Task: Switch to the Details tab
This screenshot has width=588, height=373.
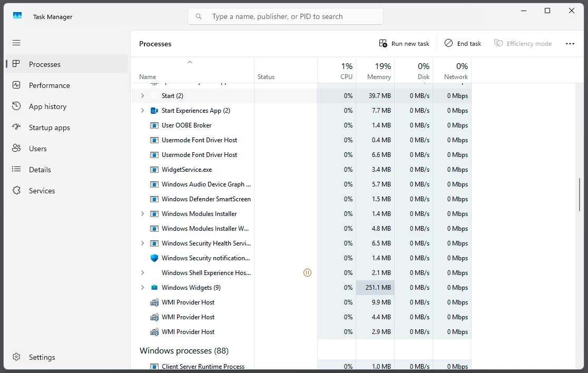Action: pyautogui.click(x=67, y=169)
